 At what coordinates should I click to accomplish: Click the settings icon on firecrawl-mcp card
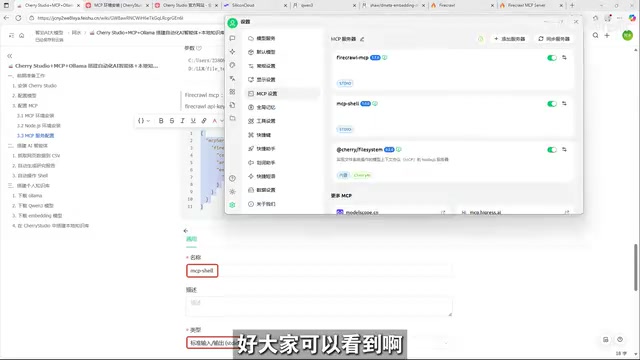point(564,58)
